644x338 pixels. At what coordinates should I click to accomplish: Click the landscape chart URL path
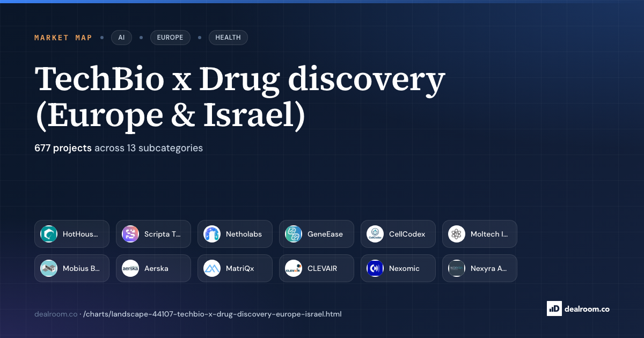click(213, 314)
